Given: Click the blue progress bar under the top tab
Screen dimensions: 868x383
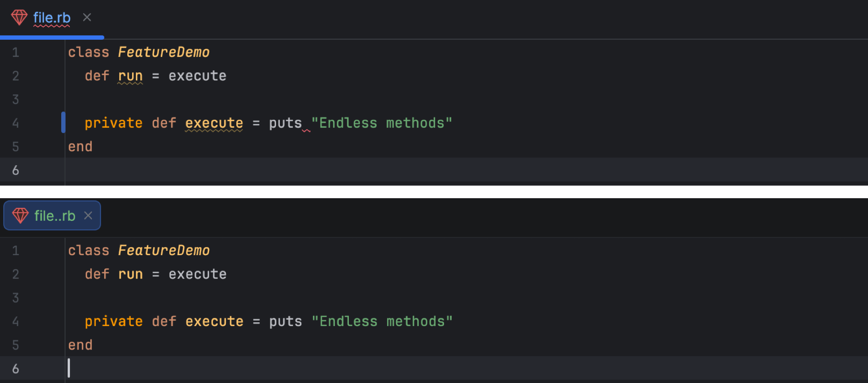Looking at the screenshot, I should tap(53, 37).
